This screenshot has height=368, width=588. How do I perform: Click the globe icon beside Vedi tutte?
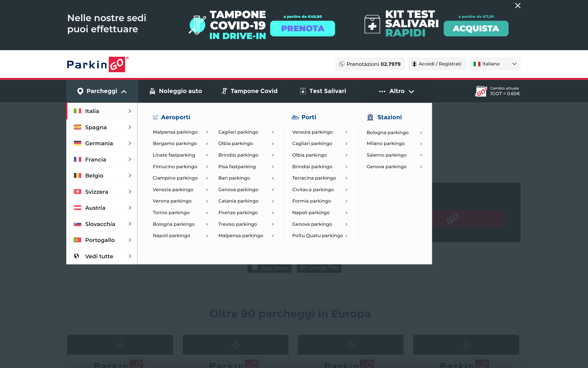click(76, 256)
